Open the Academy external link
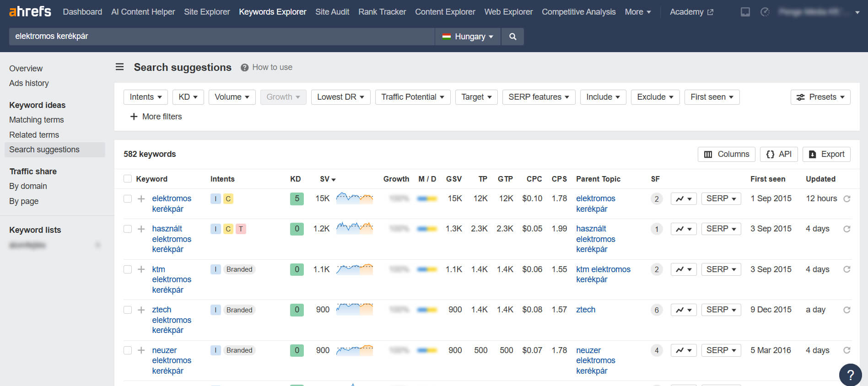 coord(691,12)
